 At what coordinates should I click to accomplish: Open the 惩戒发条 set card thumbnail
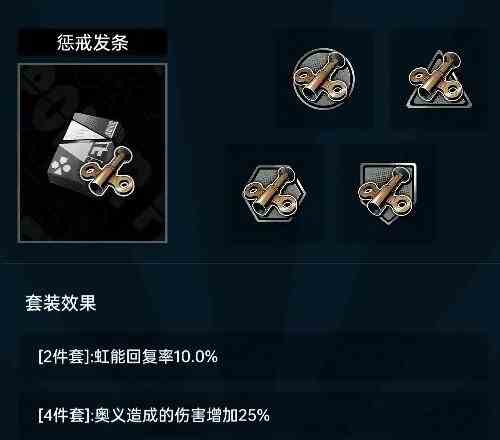pos(92,153)
